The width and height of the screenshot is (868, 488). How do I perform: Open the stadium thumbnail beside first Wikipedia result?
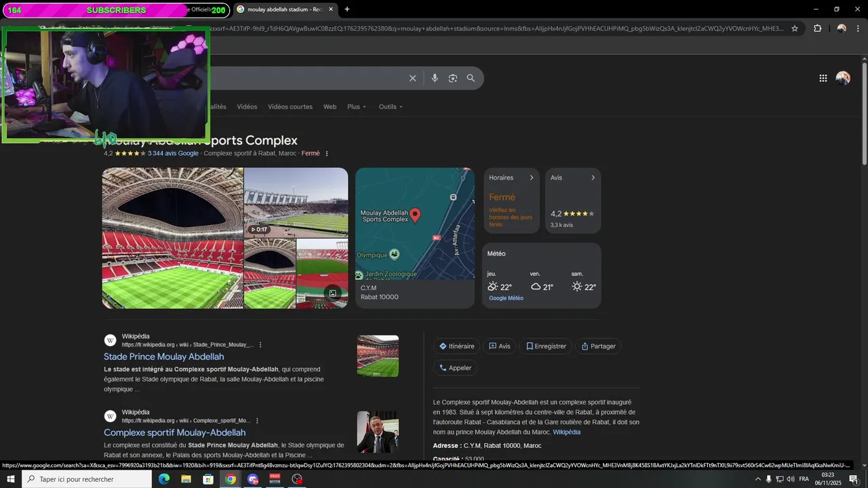[378, 356]
